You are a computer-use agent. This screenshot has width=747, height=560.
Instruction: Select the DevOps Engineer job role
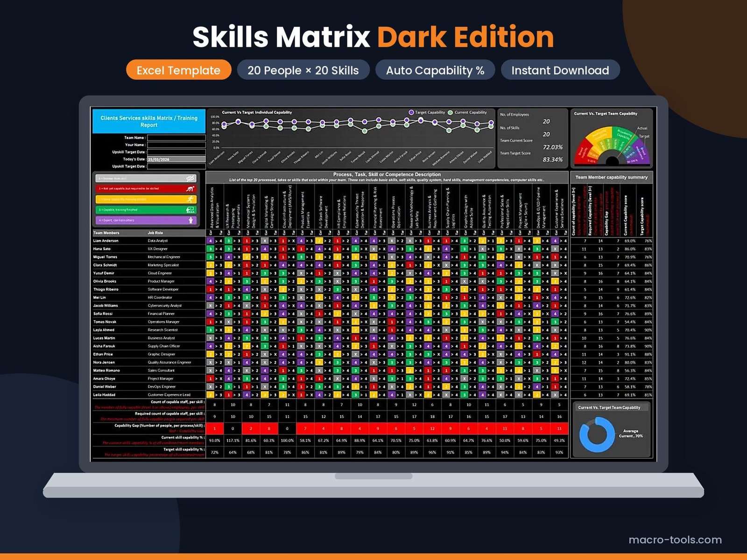pyautogui.click(x=162, y=386)
